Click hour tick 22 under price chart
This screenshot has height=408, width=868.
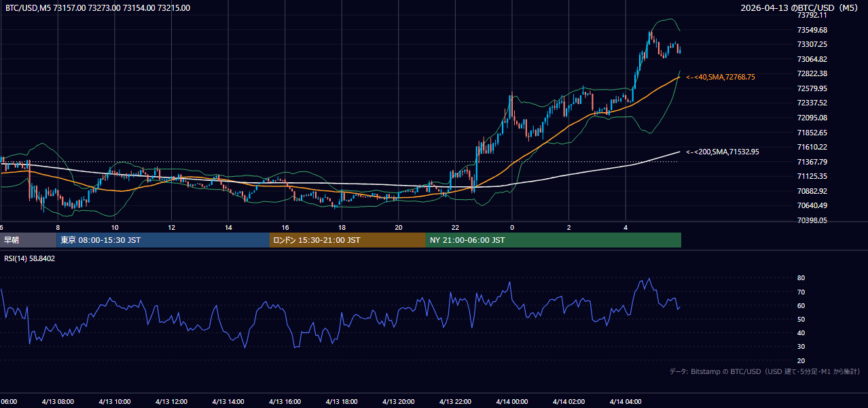(x=455, y=227)
